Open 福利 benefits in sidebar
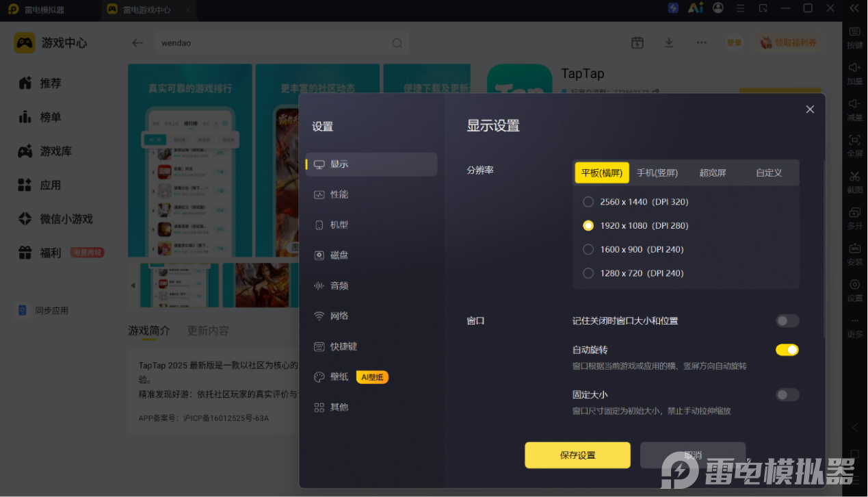The height and width of the screenshot is (497, 868). [x=40, y=253]
